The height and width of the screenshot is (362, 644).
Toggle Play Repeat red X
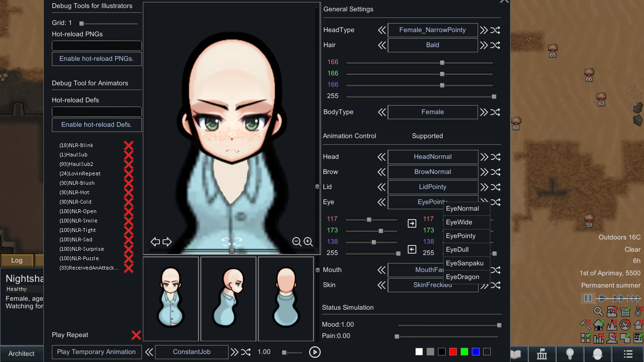point(136,335)
